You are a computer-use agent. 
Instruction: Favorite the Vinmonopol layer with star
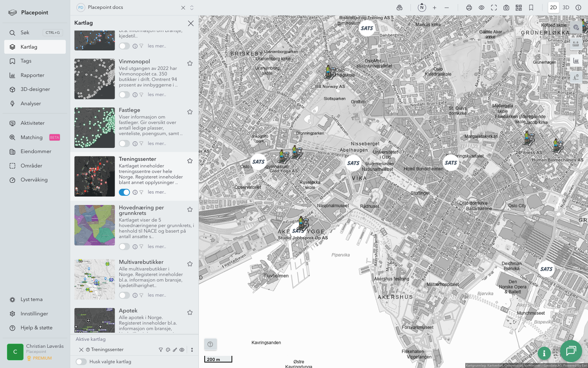tap(190, 63)
